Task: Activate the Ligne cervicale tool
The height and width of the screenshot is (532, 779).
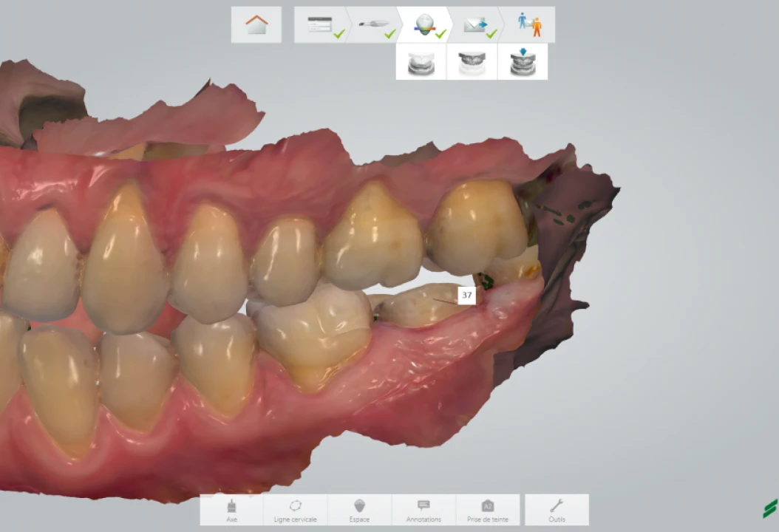Action: [295, 510]
